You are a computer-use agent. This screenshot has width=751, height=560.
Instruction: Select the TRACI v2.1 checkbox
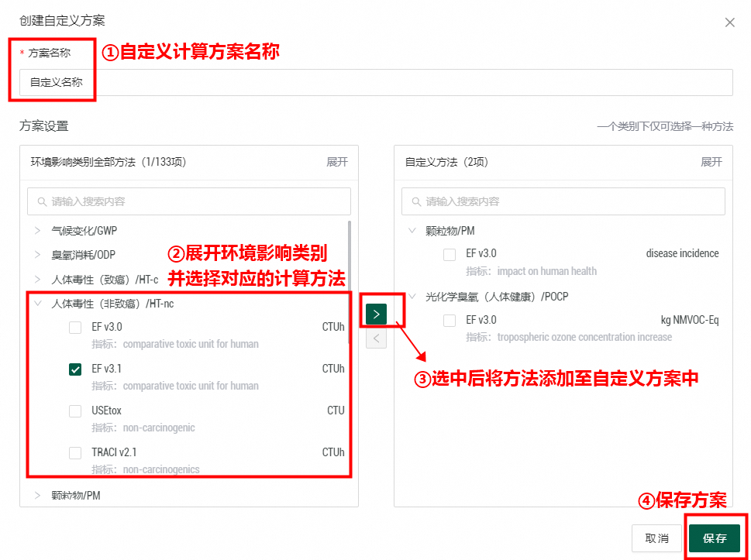[x=75, y=453]
